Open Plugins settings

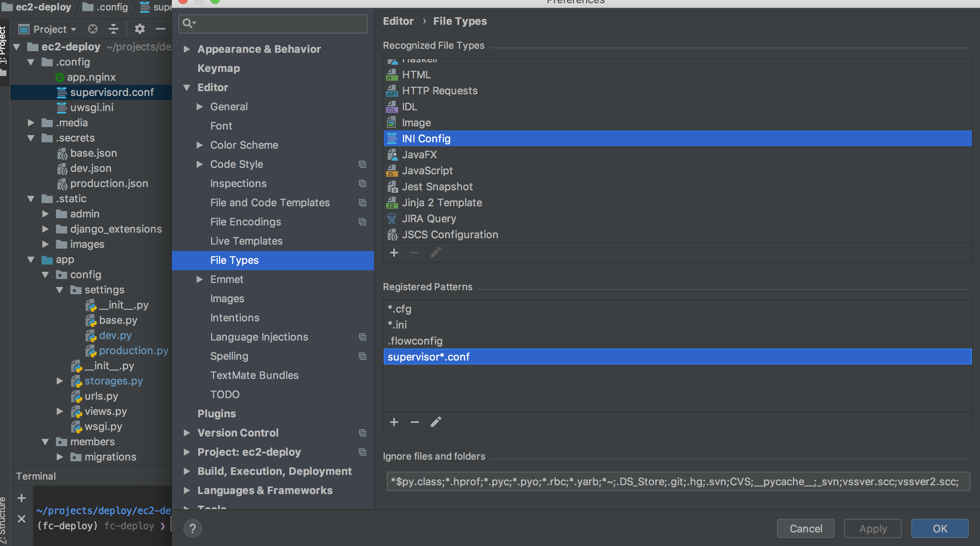click(217, 414)
